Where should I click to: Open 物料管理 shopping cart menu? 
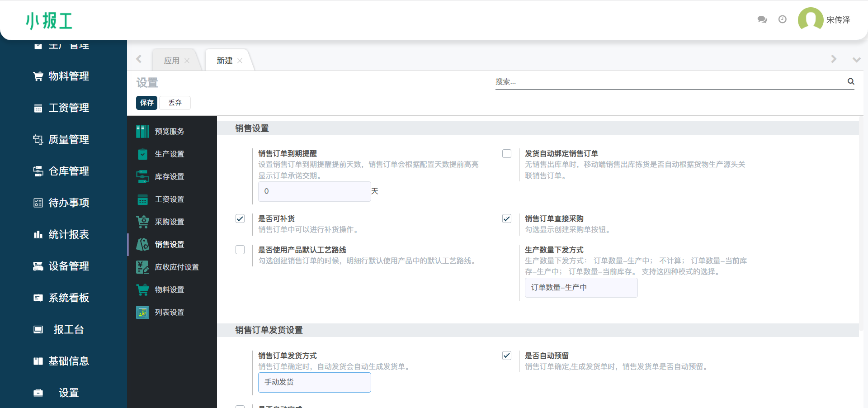38,76
